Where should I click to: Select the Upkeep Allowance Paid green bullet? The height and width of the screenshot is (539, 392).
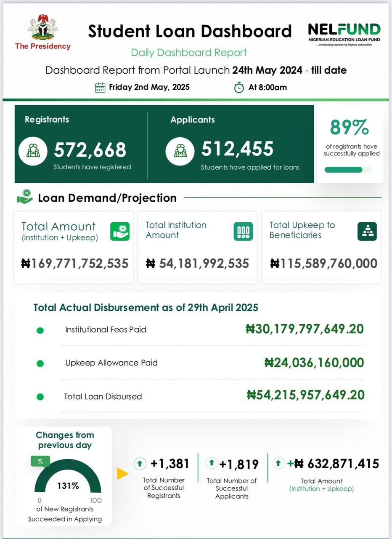tap(40, 363)
